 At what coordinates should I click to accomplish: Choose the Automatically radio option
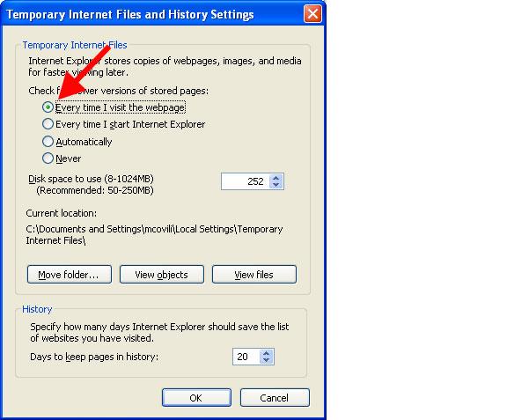[x=48, y=142]
